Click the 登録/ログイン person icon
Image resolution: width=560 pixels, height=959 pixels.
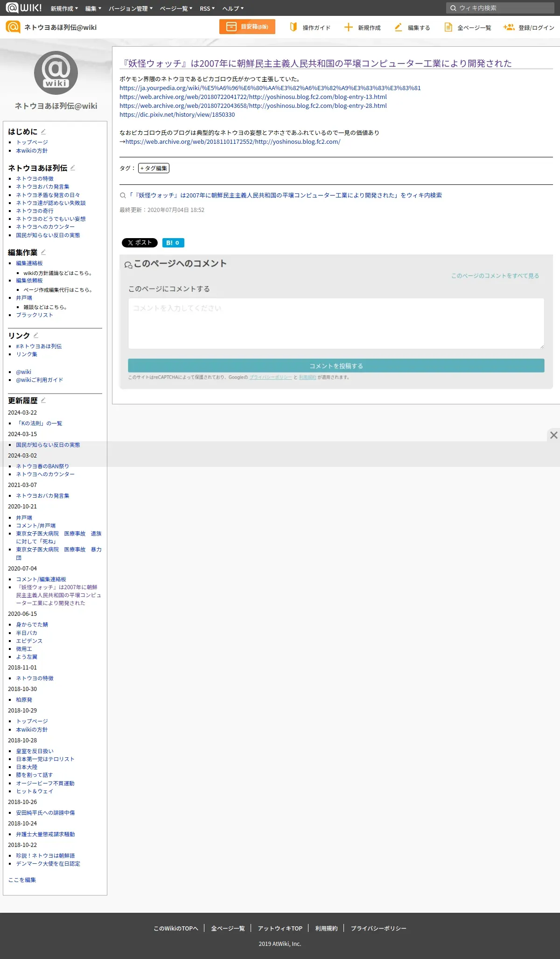pos(509,27)
